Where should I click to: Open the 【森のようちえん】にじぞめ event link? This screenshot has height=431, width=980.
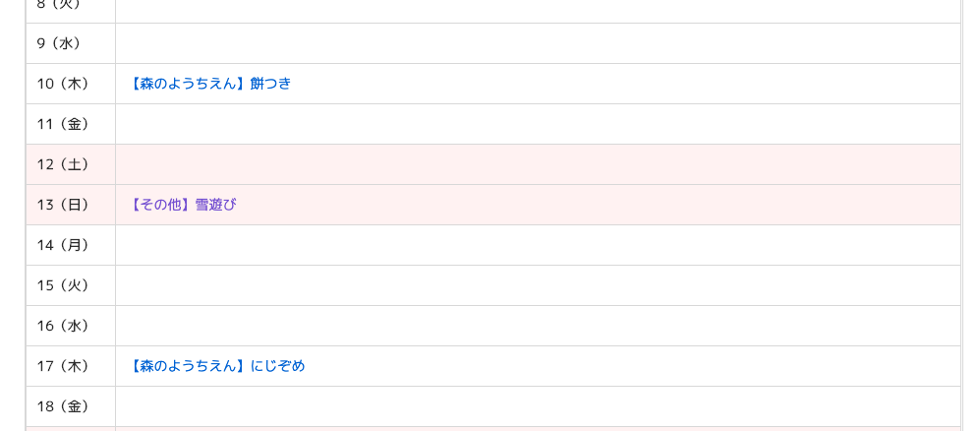click(217, 366)
